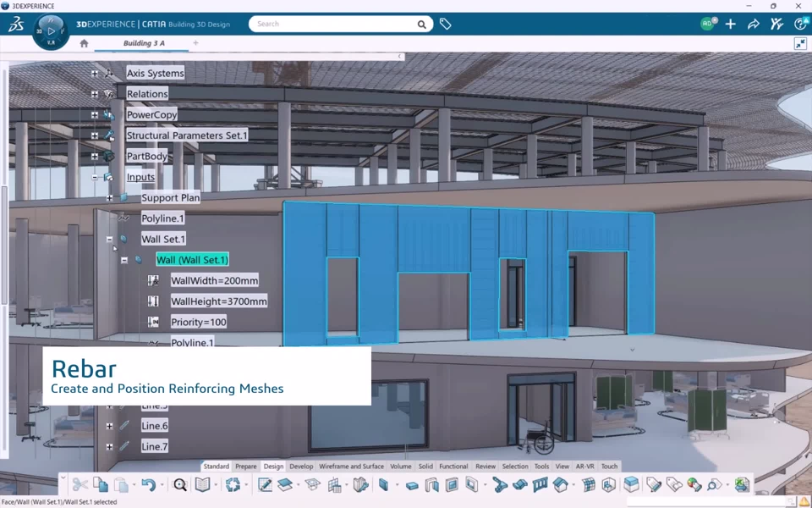Select the Stair tool icon
This screenshot has height=508, width=812.
coord(500,484)
